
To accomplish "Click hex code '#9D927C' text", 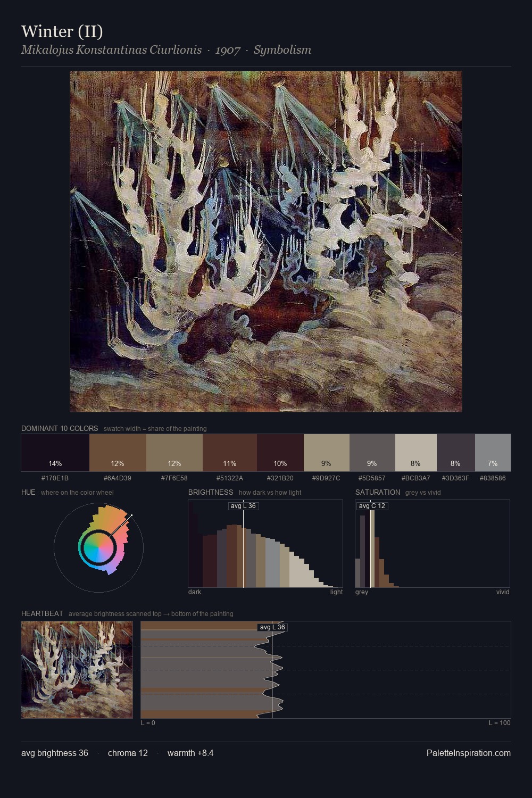I will (326, 478).
